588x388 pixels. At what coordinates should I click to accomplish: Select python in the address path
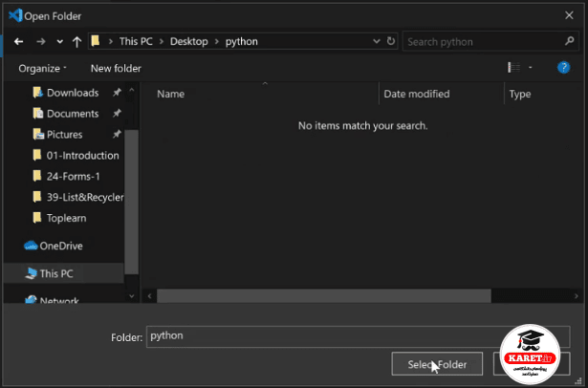coord(242,41)
